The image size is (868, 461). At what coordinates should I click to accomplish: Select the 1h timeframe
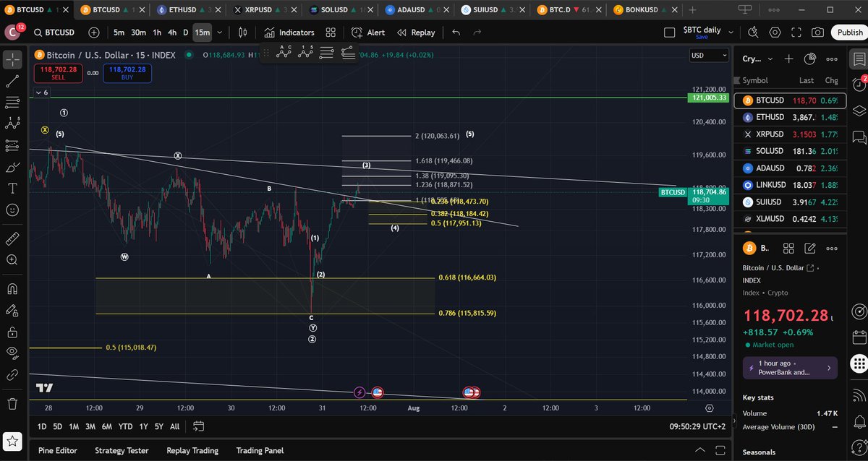[157, 33]
